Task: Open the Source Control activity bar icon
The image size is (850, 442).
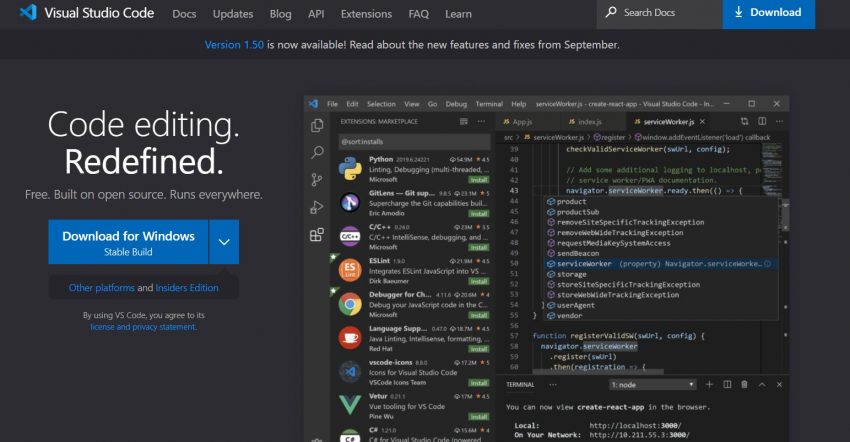Action: [317, 180]
